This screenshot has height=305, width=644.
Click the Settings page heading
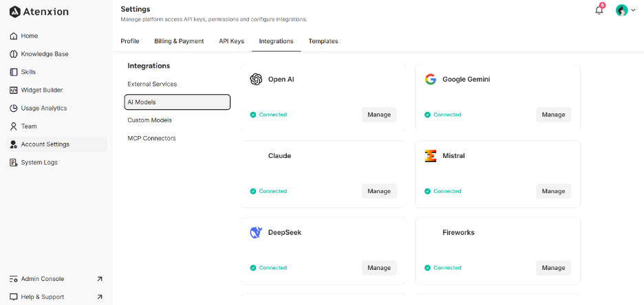(x=136, y=9)
